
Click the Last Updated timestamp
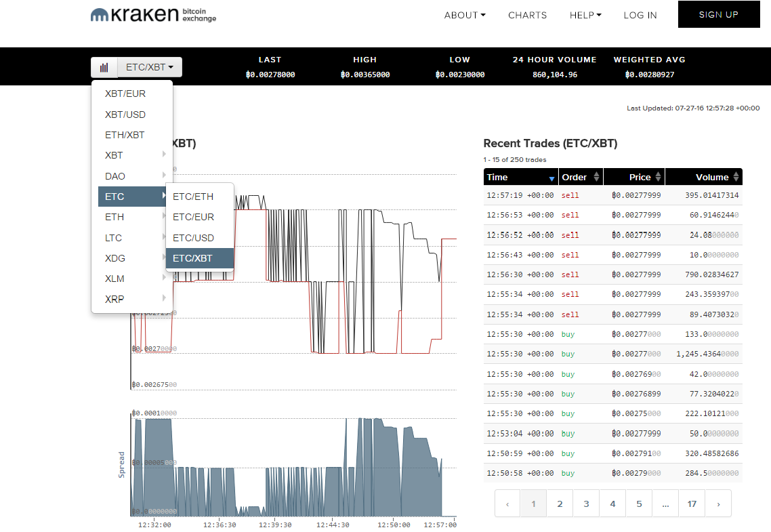(693, 108)
